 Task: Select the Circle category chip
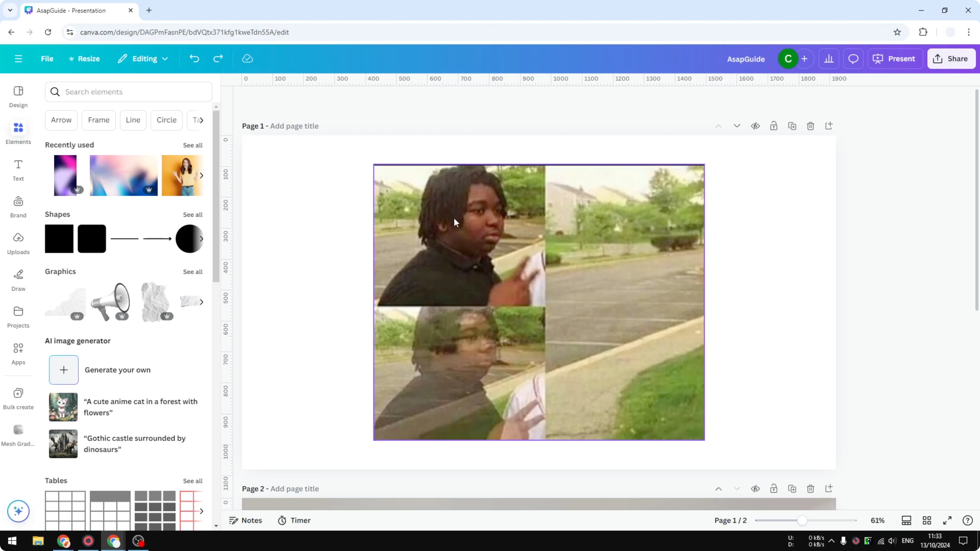[x=167, y=120]
